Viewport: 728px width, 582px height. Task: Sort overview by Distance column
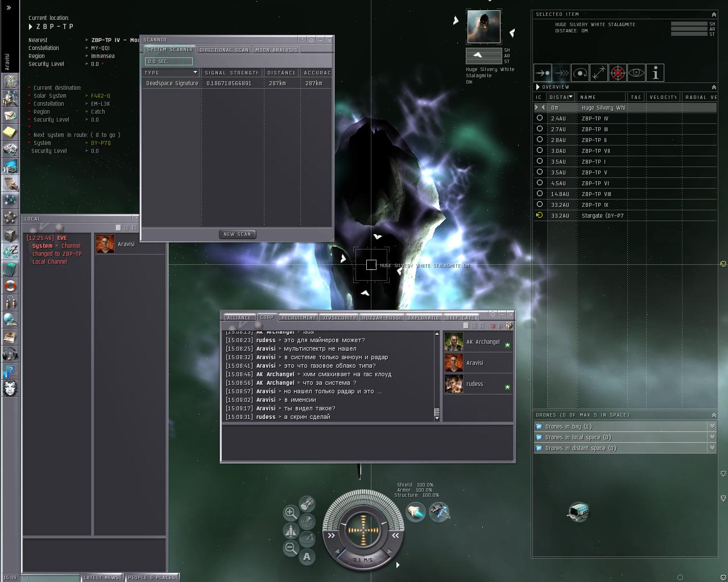(560, 97)
